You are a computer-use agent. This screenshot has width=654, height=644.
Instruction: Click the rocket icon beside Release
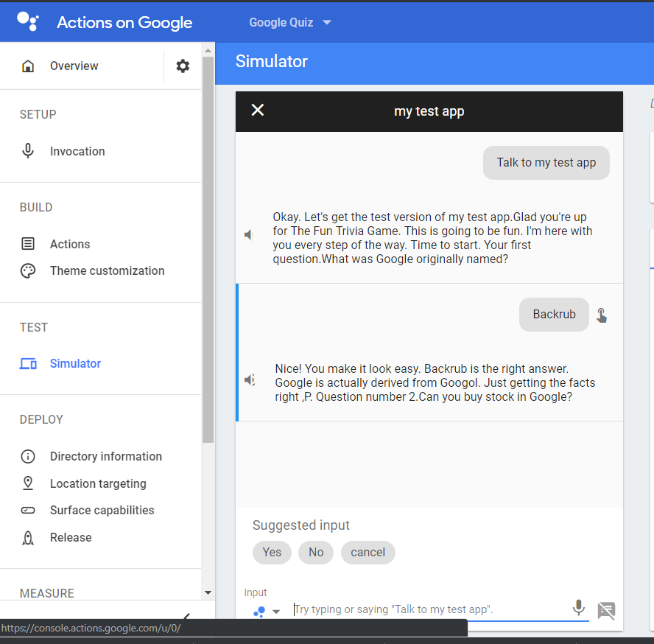[x=28, y=538]
